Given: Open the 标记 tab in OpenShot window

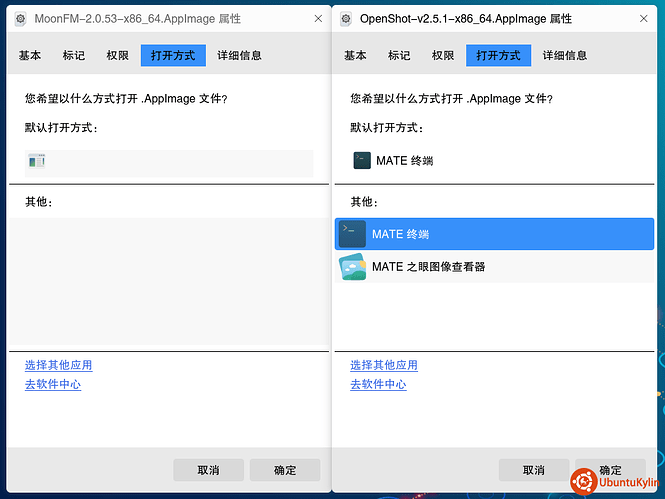Looking at the screenshot, I should [399, 56].
